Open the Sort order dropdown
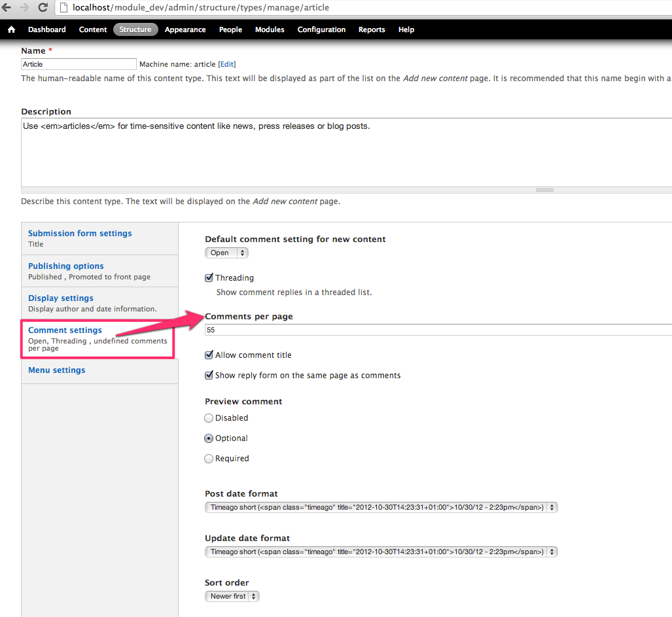Screen dimensions: 672x617 click(232, 597)
